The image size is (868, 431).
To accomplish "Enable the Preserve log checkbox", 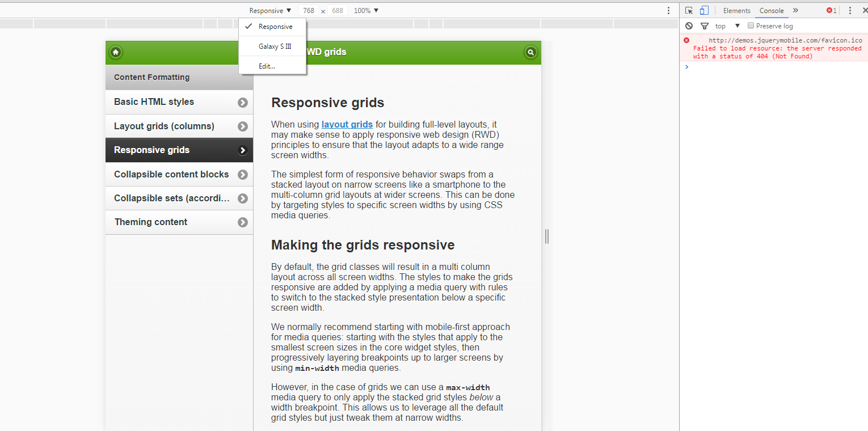I will (751, 26).
